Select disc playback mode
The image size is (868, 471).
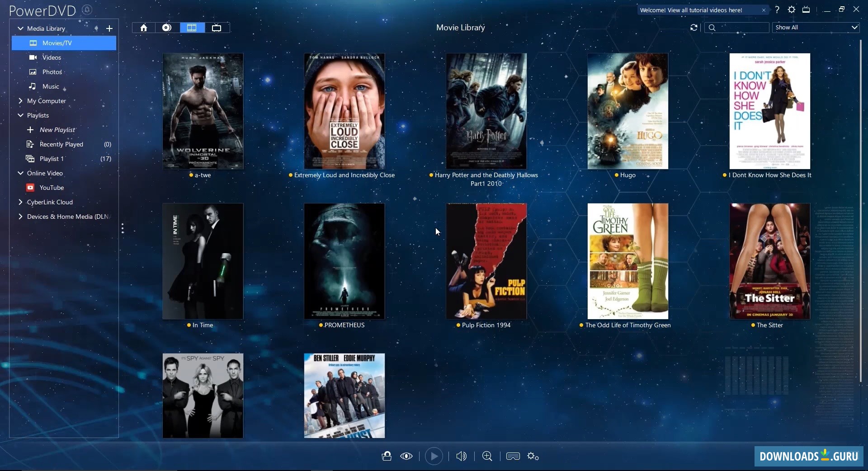(x=166, y=27)
